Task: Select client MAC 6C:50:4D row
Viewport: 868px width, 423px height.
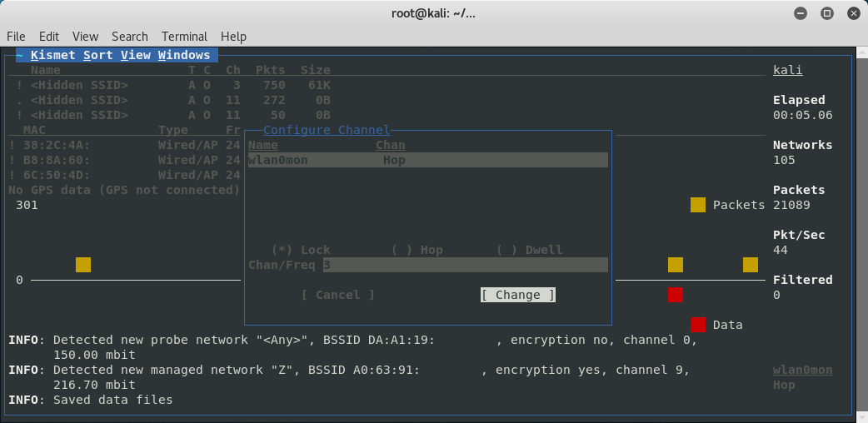Action: click(125, 175)
